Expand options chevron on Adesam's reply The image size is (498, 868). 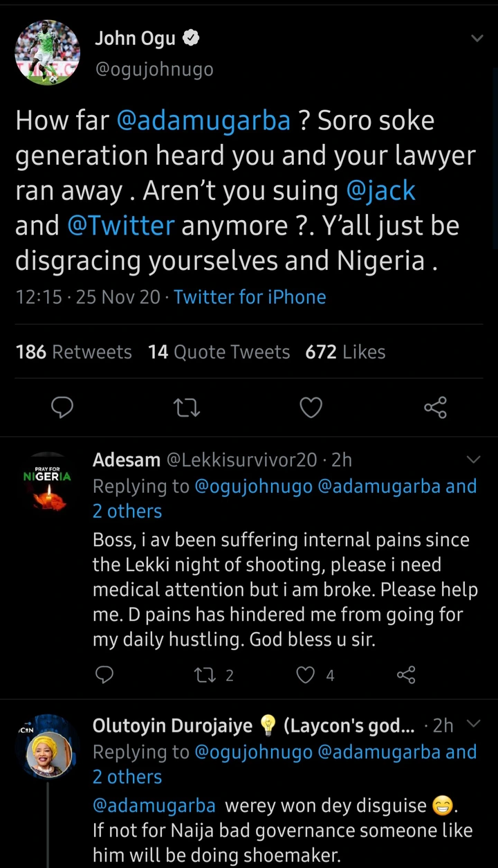pos(474,459)
